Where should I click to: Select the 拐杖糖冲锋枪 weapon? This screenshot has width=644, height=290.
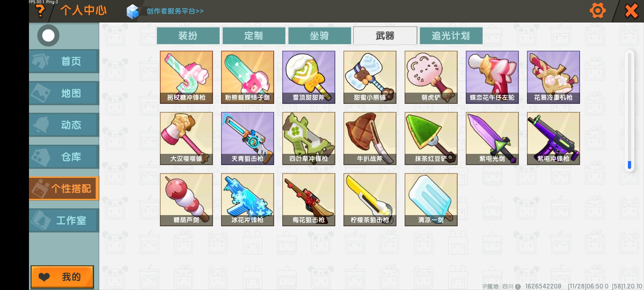pos(186,77)
